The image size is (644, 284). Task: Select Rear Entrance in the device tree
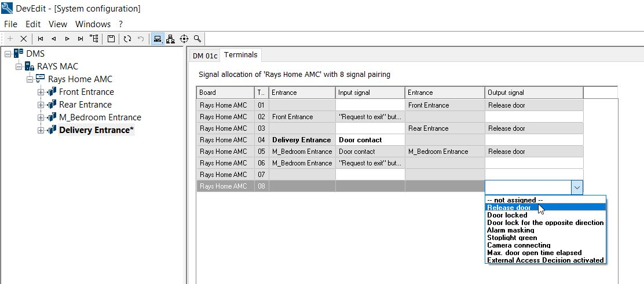85,105
